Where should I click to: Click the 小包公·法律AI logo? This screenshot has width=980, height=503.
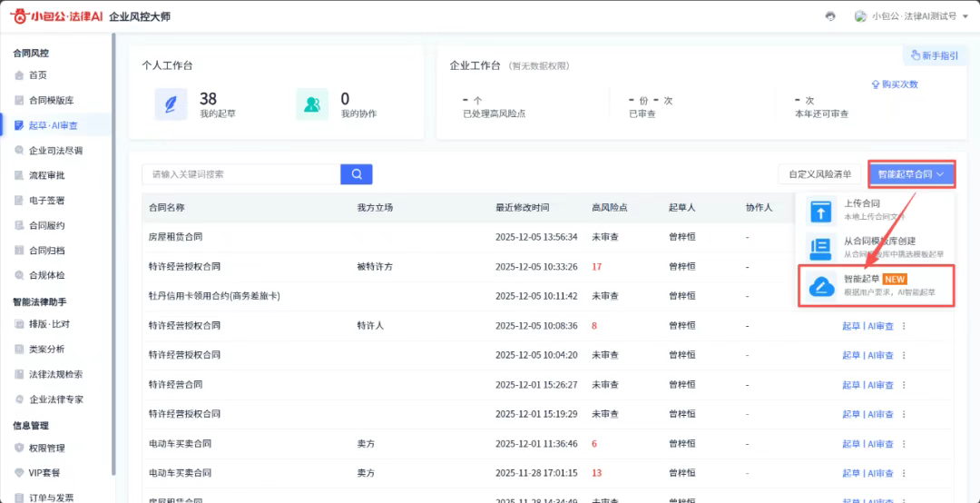[56, 16]
